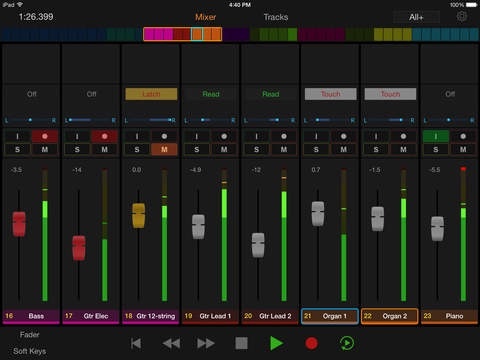Enable input monitoring on Gtr 12-string

point(137,136)
